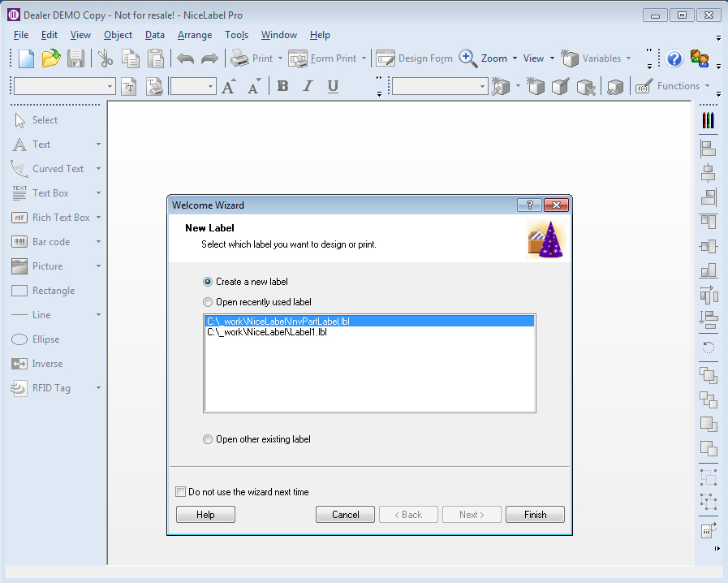Click the Bold formatting icon
Viewport: 728px width, 583px height.
coord(282,86)
